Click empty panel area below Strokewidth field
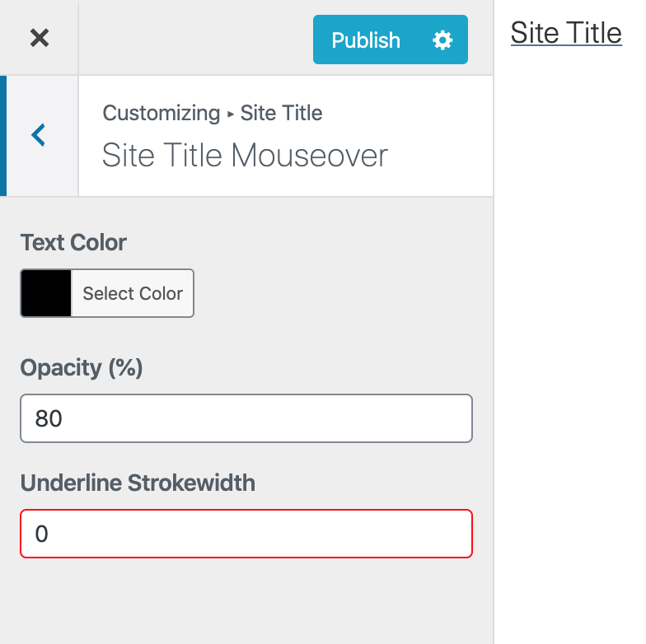The image size is (646, 644). [246, 601]
